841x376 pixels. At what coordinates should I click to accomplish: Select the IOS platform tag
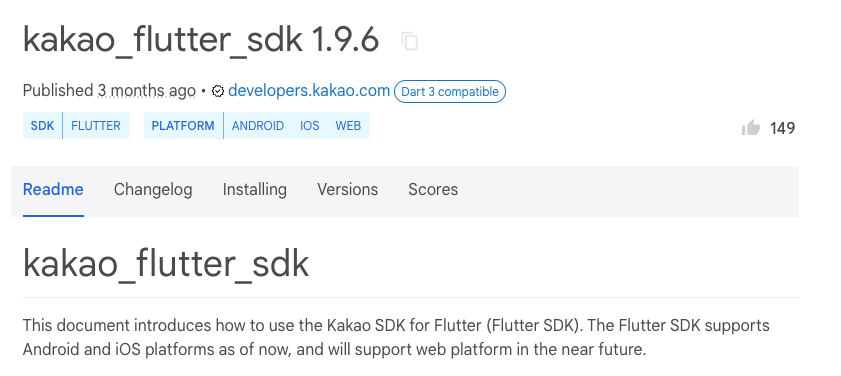[x=309, y=126]
